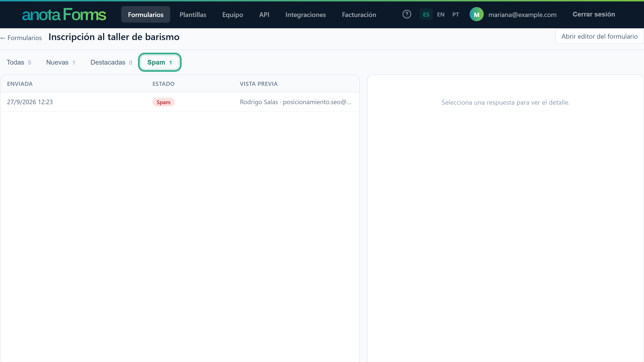644x362 pixels.
Task: Switch language to PT
Action: (x=455, y=15)
